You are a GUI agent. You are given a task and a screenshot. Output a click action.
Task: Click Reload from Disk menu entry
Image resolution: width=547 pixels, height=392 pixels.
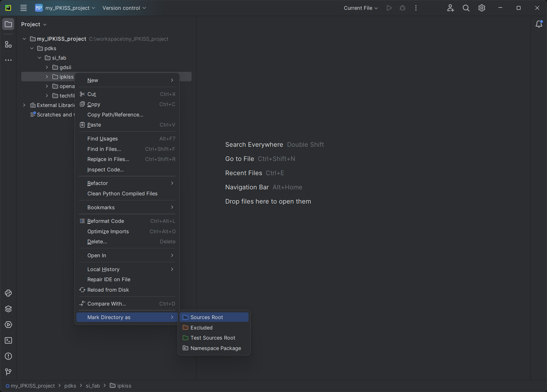tap(108, 290)
